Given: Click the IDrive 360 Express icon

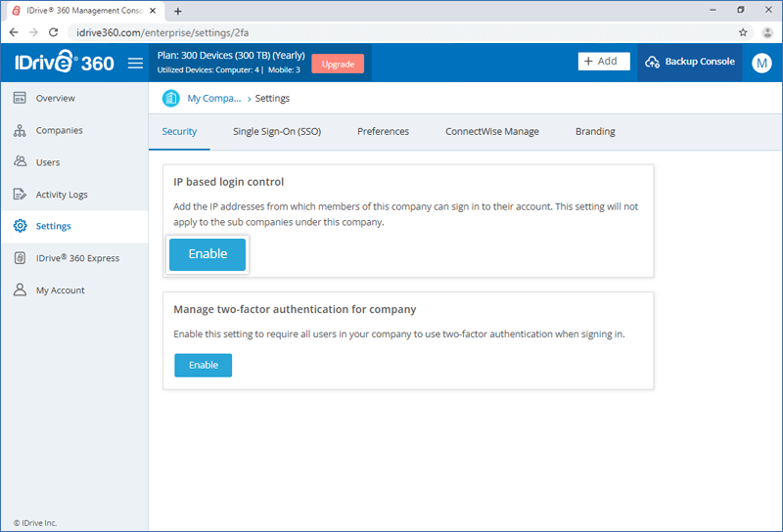Looking at the screenshot, I should pyautogui.click(x=20, y=258).
